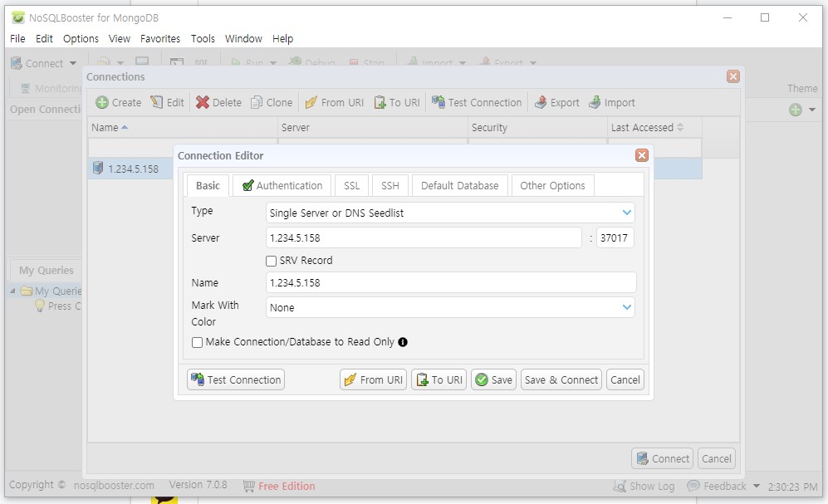Click Clone in the Connections toolbar

click(x=272, y=102)
